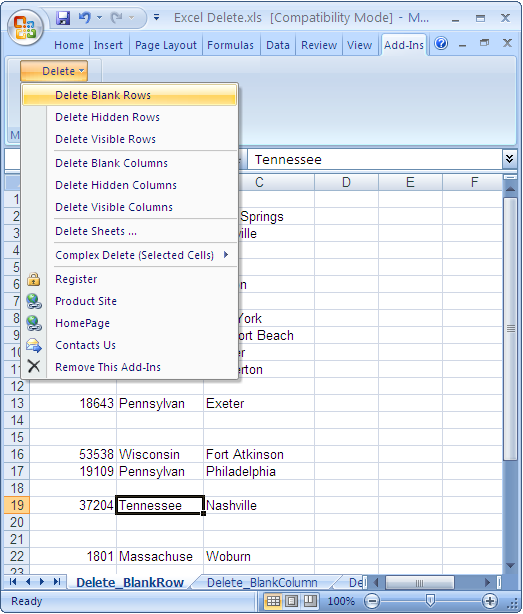This screenshot has height=614, width=523.
Task: Open the Home ribbon tab
Action: (69, 45)
